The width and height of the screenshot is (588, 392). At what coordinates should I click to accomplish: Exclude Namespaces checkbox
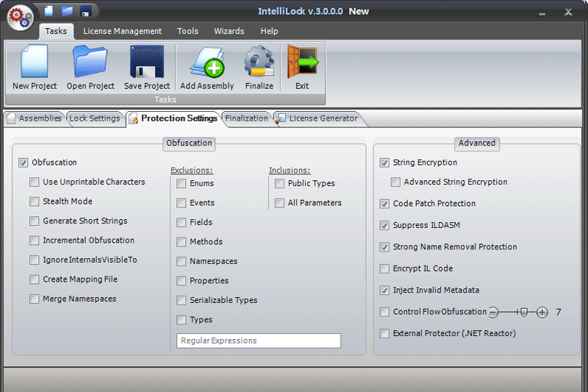[181, 262]
